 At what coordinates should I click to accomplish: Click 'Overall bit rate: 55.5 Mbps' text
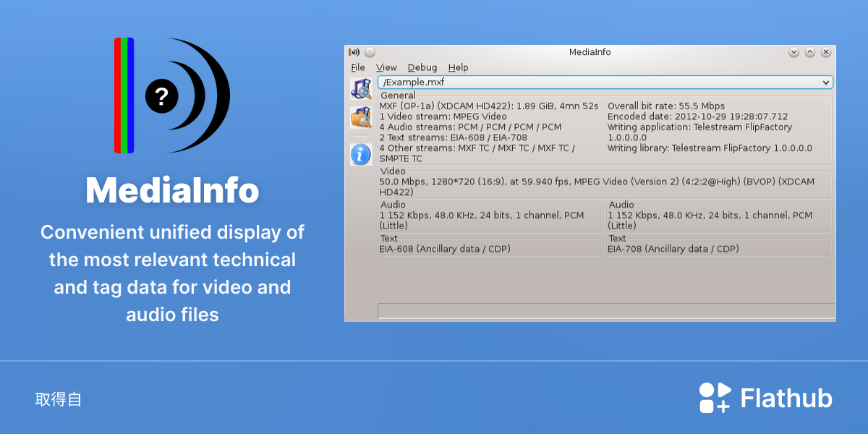(666, 106)
